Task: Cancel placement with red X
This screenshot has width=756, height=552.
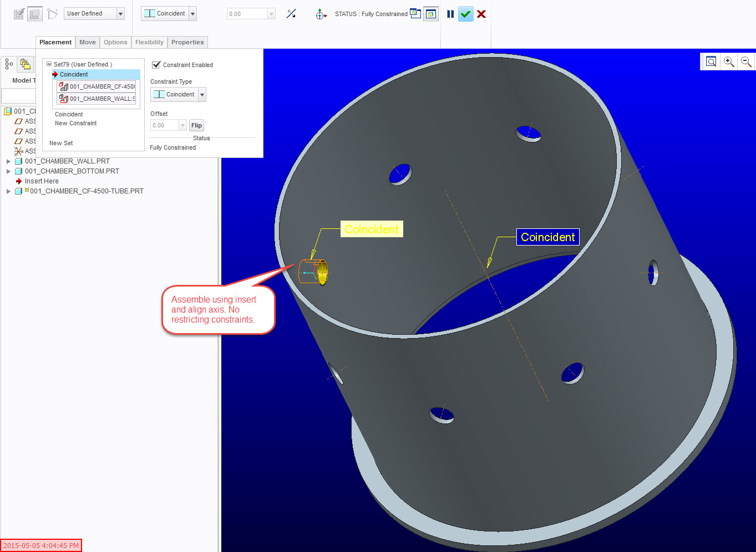Action: 481,14
